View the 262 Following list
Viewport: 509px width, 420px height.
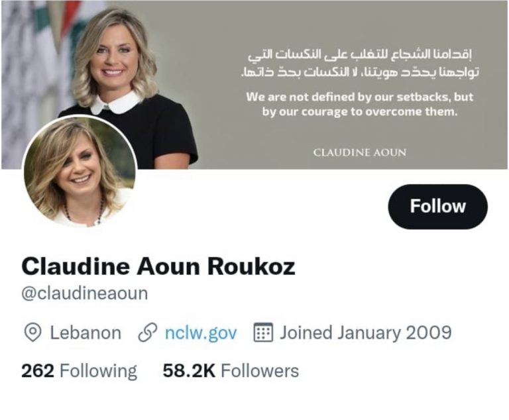pyautogui.click(x=80, y=371)
